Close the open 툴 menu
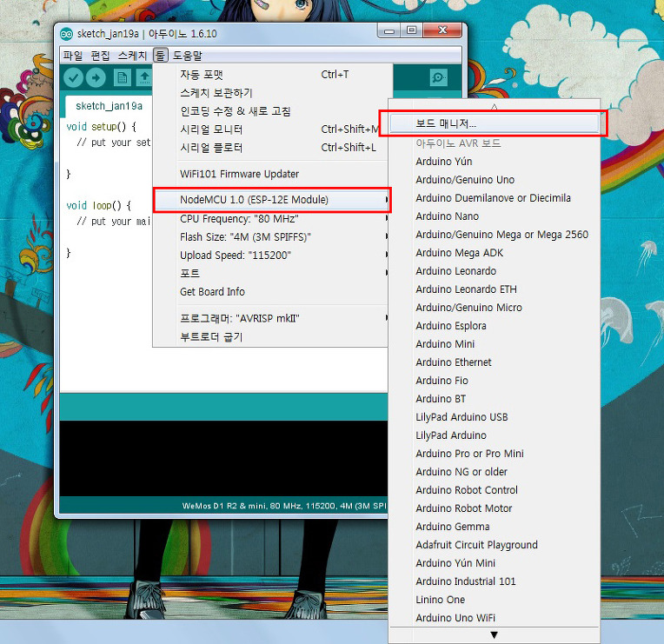664x644 pixels. pyautogui.click(x=161, y=56)
